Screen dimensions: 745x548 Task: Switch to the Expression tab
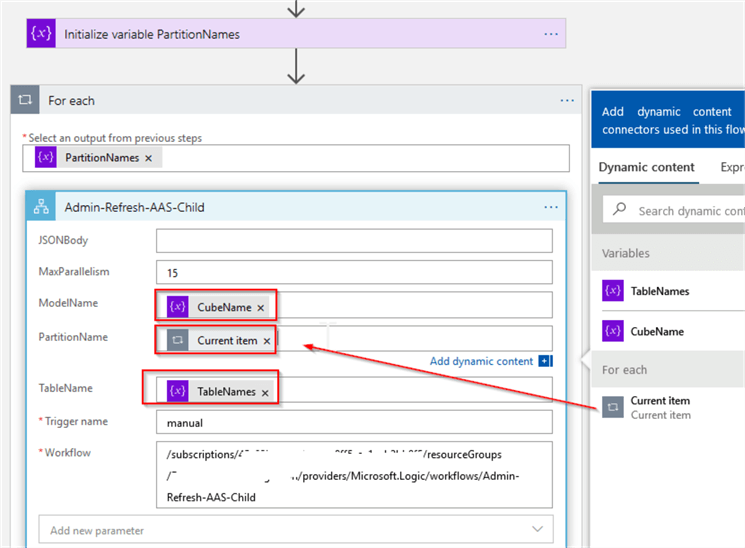point(732,167)
